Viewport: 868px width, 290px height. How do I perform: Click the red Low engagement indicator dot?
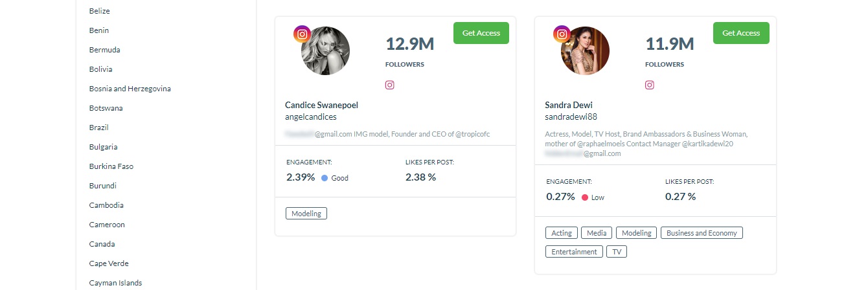(584, 197)
